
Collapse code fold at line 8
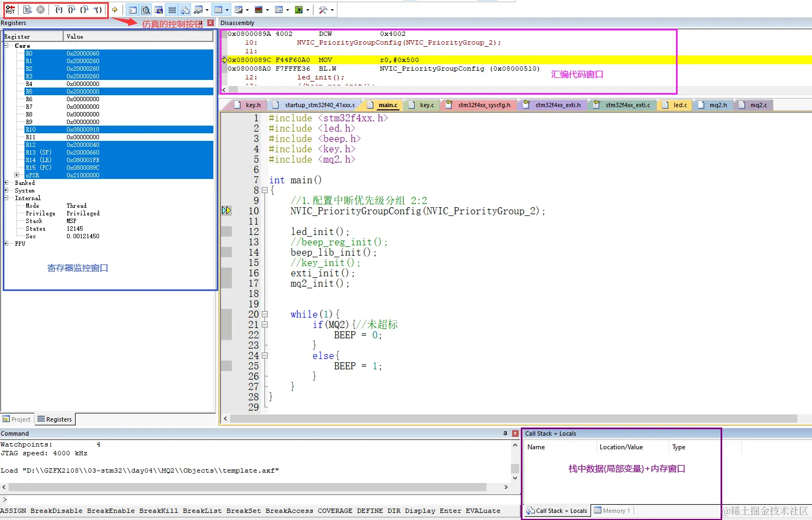tap(264, 190)
